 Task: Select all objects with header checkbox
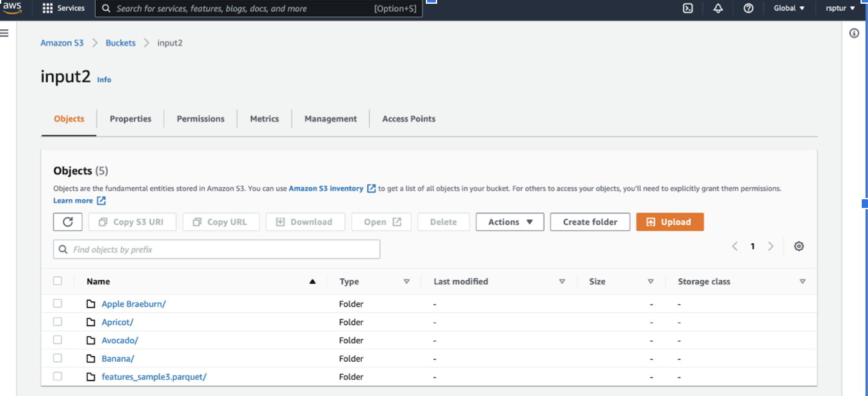pos(58,281)
